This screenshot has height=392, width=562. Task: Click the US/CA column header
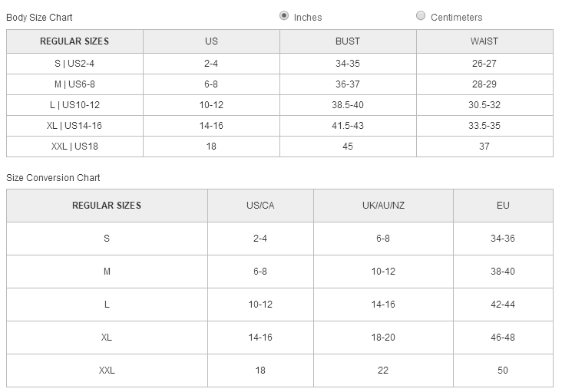click(260, 206)
